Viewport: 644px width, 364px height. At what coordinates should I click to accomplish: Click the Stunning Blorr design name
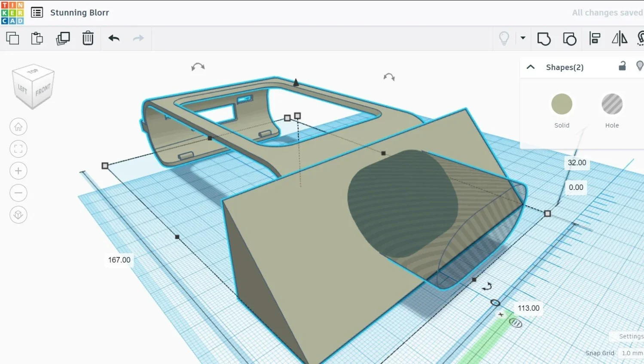[x=79, y=12]
